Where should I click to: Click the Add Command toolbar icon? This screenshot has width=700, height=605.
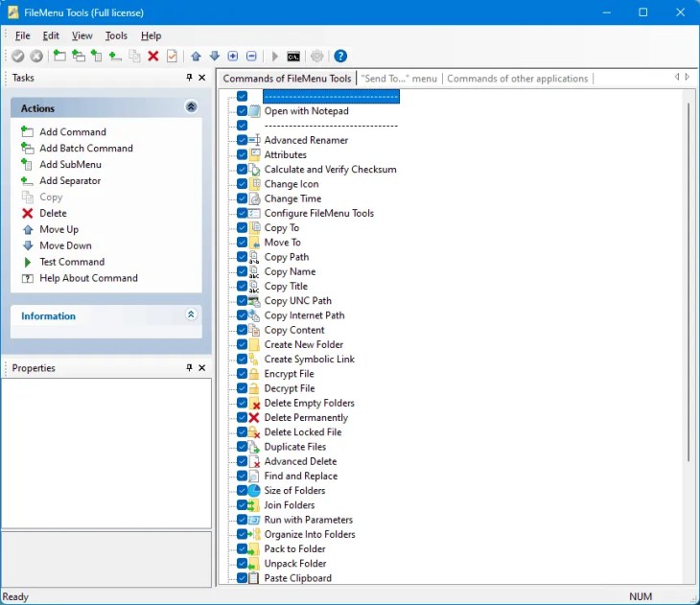(59, 56)
